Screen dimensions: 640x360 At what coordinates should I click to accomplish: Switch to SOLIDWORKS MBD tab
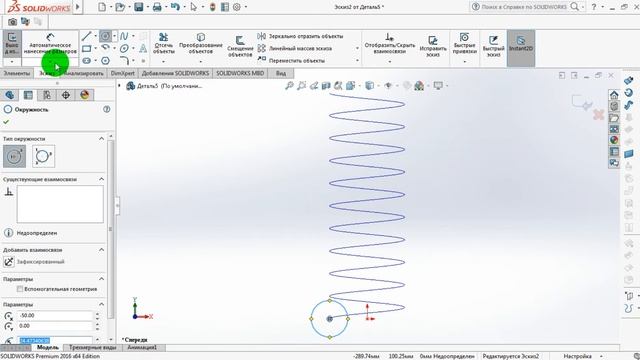pos(240,73)
